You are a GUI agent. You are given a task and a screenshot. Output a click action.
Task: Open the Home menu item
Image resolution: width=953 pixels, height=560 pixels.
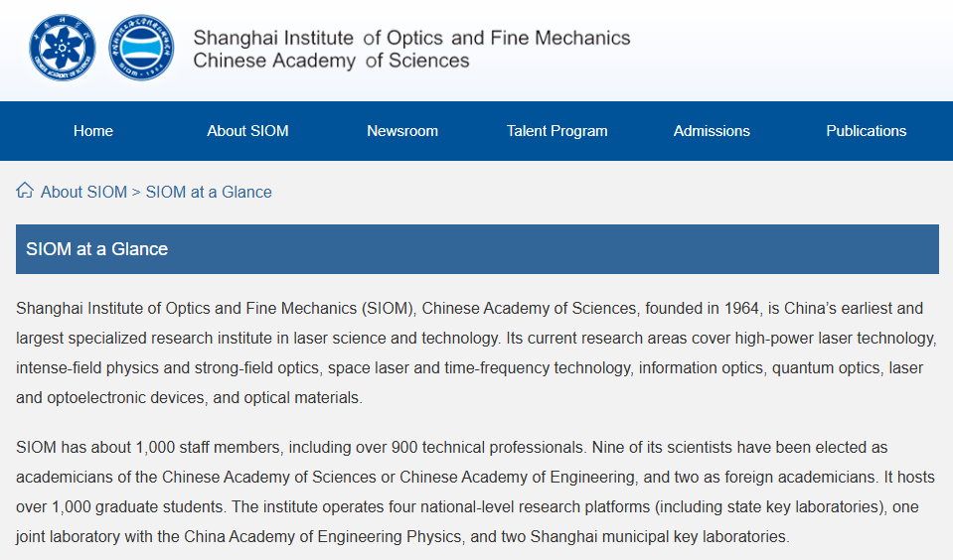tap(93, 131)
